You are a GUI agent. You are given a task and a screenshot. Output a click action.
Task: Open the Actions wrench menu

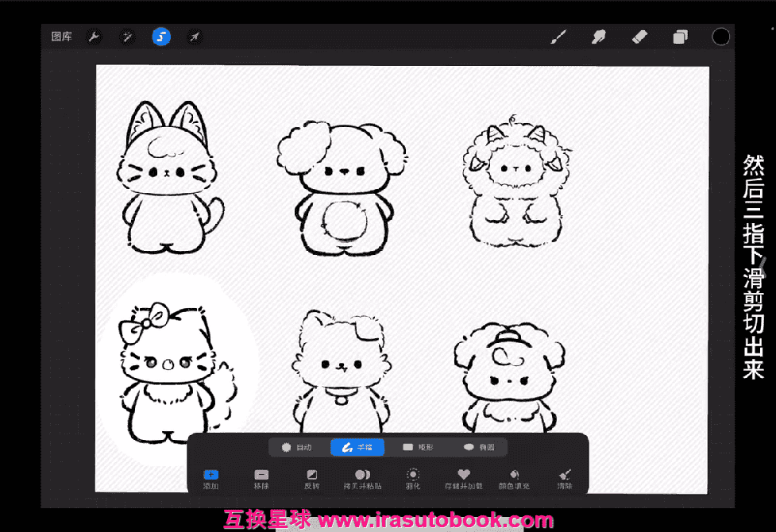coord(94,37)
